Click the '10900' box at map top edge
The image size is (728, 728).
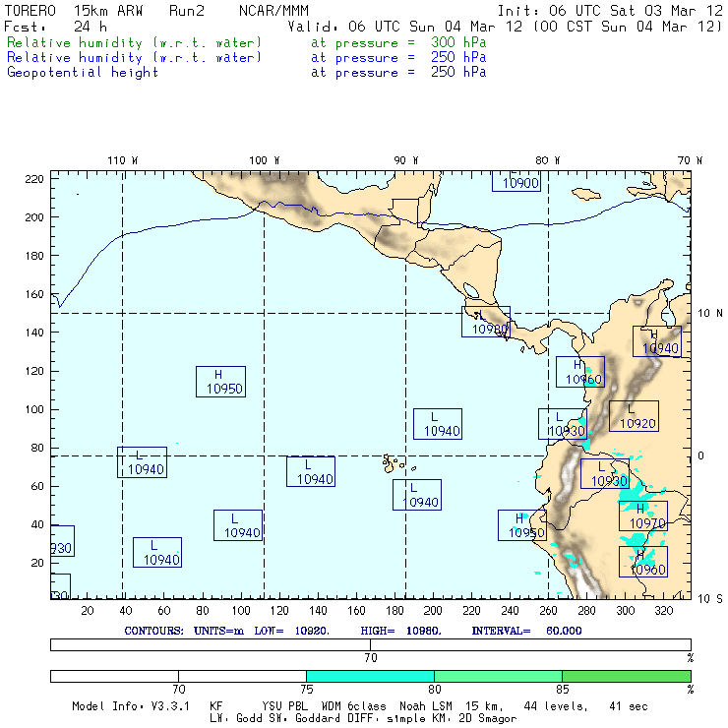516,181
